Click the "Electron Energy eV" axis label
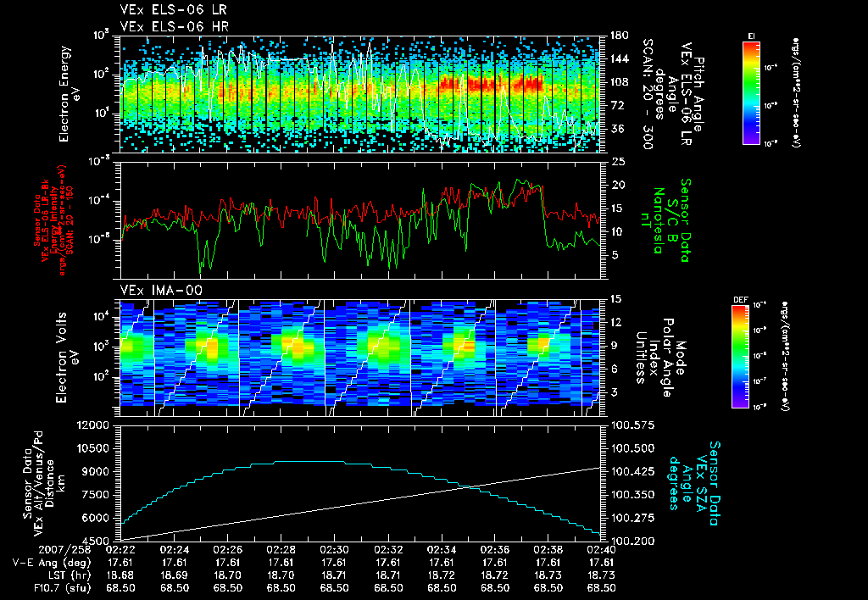 70,94
